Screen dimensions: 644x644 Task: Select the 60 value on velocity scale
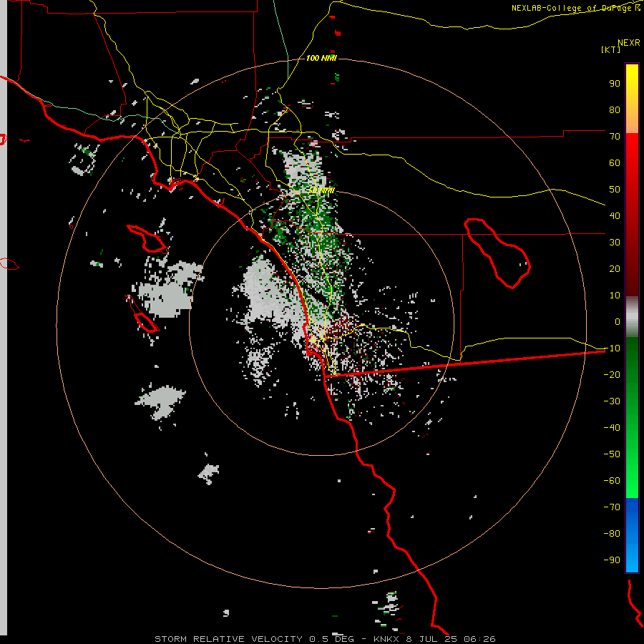(615, 163)
